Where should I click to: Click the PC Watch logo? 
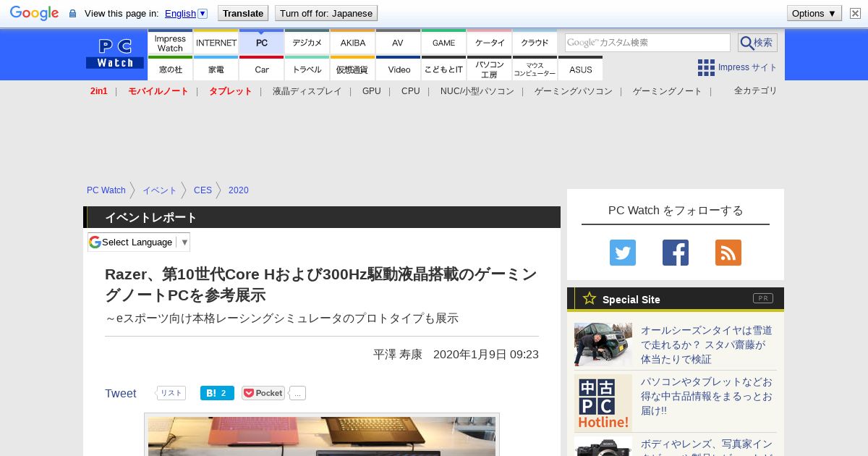pos(115,54)
